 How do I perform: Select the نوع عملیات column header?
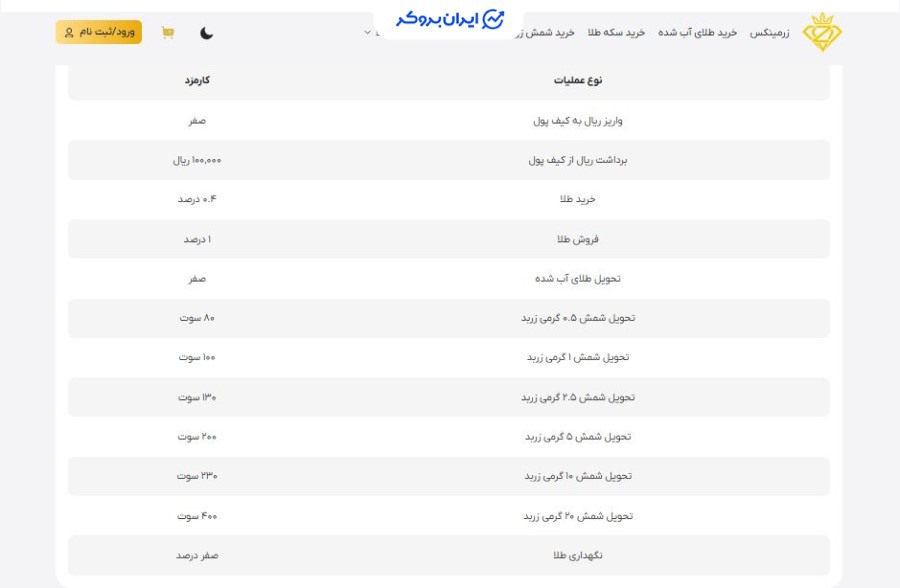(578, 80)
